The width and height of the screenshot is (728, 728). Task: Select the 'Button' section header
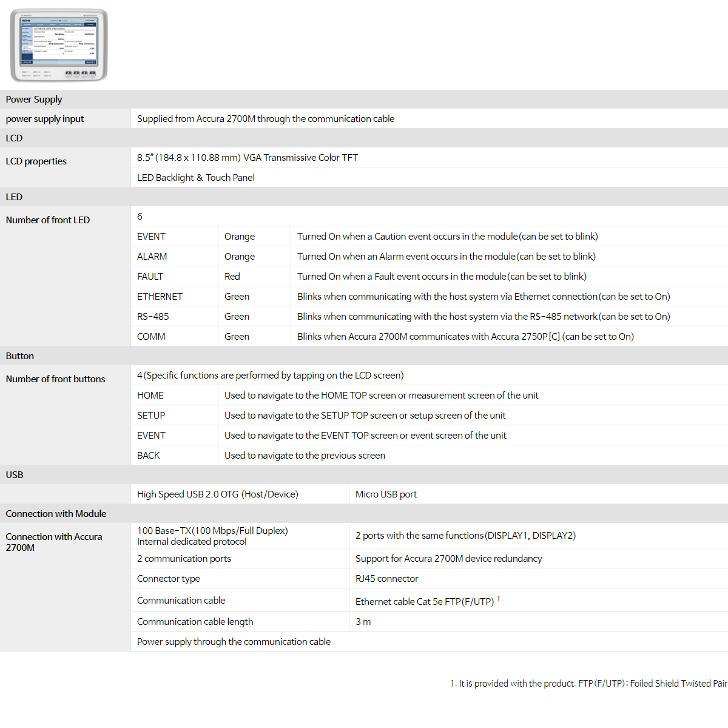tap(20, 356)
